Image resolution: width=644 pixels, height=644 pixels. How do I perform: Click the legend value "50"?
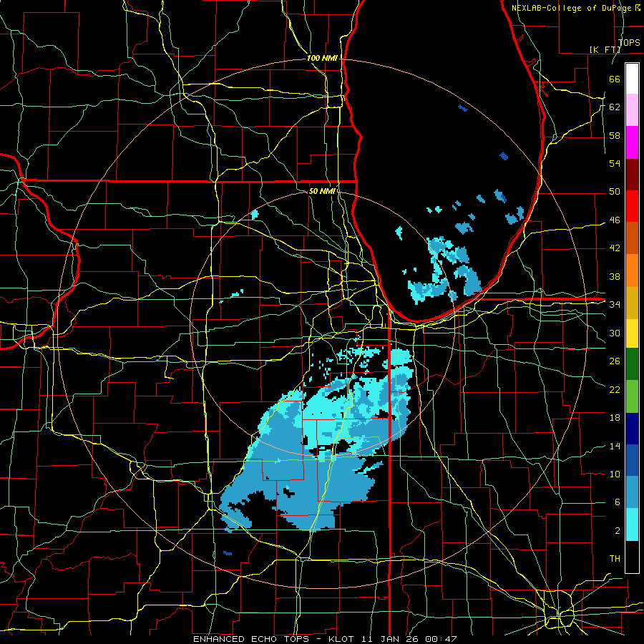point(615,191)
